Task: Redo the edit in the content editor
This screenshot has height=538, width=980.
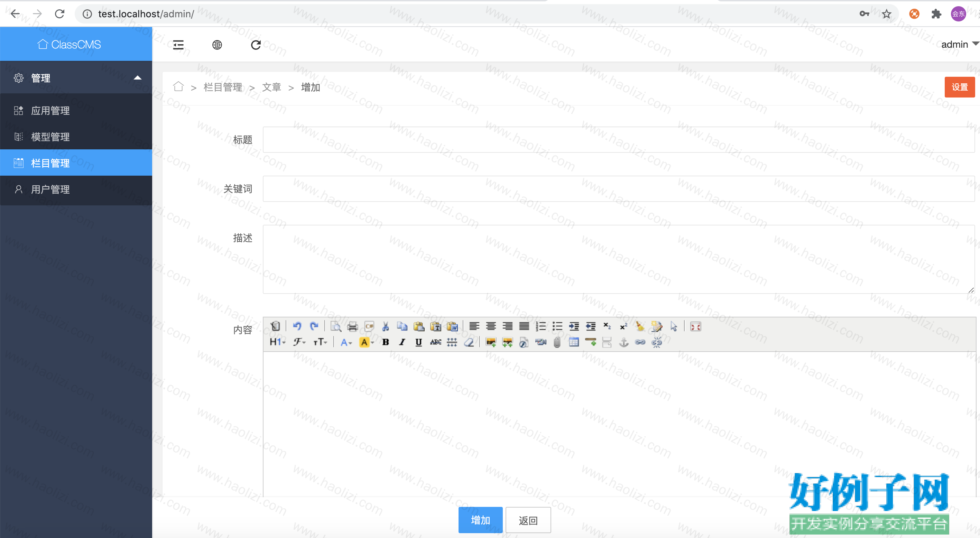Action: (x=314, y=326)
